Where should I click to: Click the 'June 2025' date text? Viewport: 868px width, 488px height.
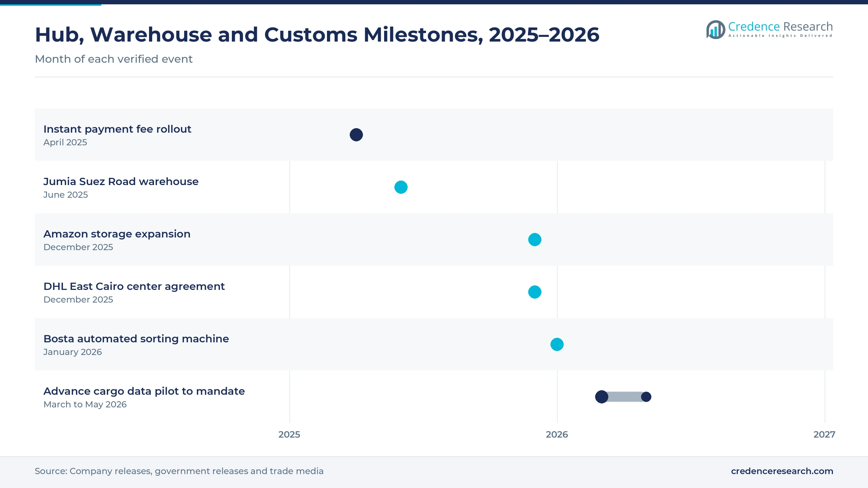click(65, 195)
